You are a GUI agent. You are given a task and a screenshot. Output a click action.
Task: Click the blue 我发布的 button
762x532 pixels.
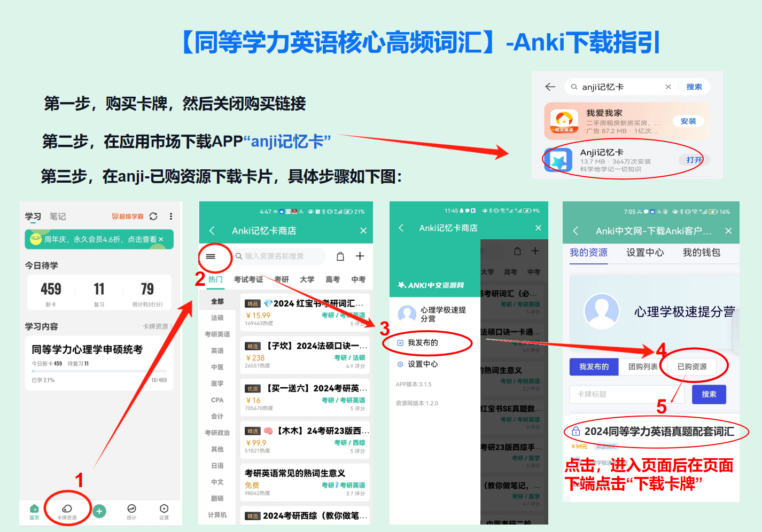pyautogui.click(x=594, y=366)
